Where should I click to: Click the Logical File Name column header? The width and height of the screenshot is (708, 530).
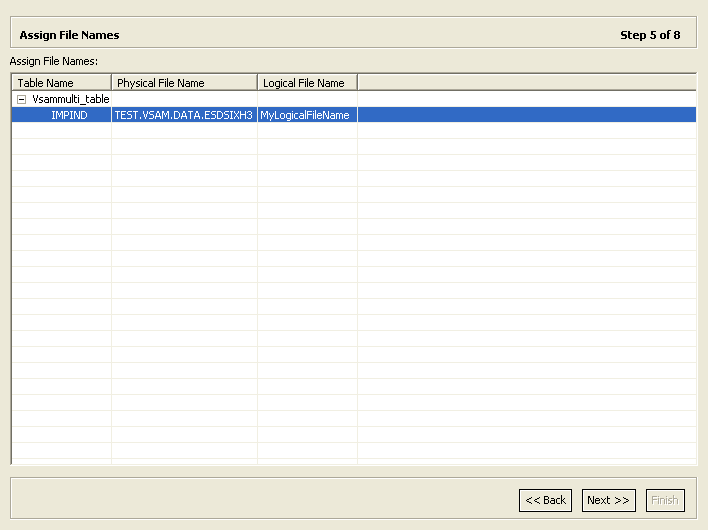coord(307,83)
